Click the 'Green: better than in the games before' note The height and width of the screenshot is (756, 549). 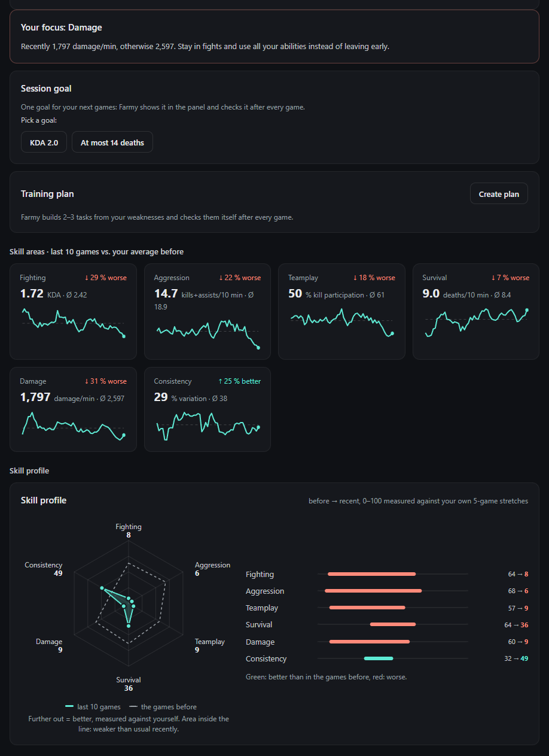pyautogui.click(x=326, y=677)
